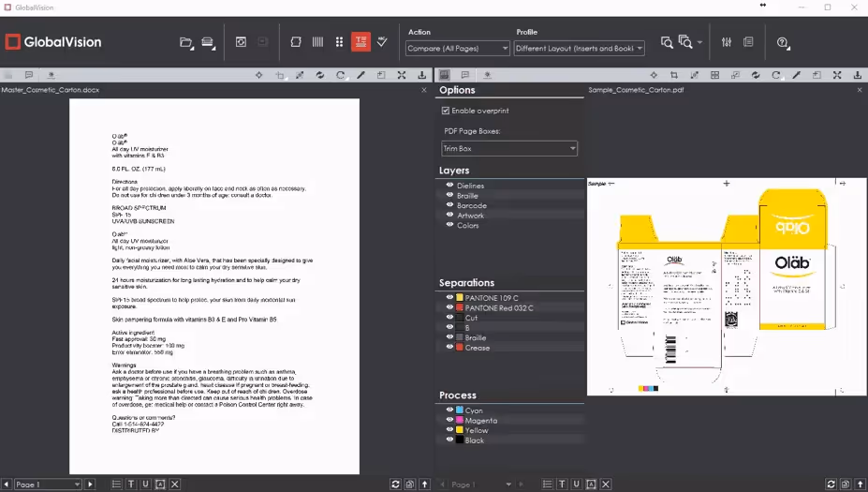Toggle visibility of Magenta process color
Image resolution: width=868 pixels, height=492 pixels.
(x=449, y=420)
